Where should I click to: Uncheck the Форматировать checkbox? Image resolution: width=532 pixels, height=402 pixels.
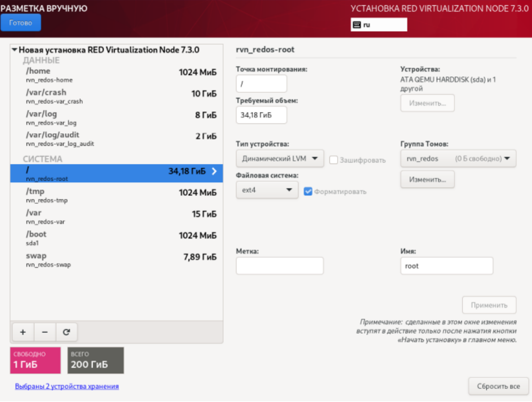coord(308,192)
